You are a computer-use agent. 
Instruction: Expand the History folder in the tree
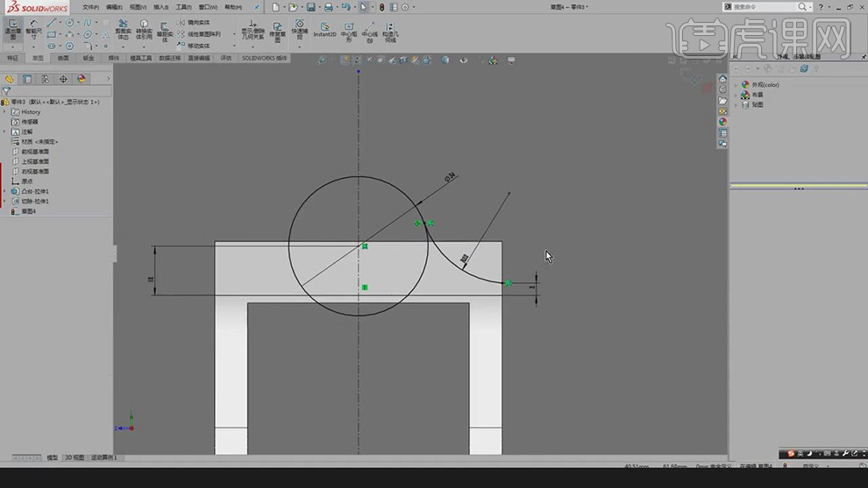[4, 112]
